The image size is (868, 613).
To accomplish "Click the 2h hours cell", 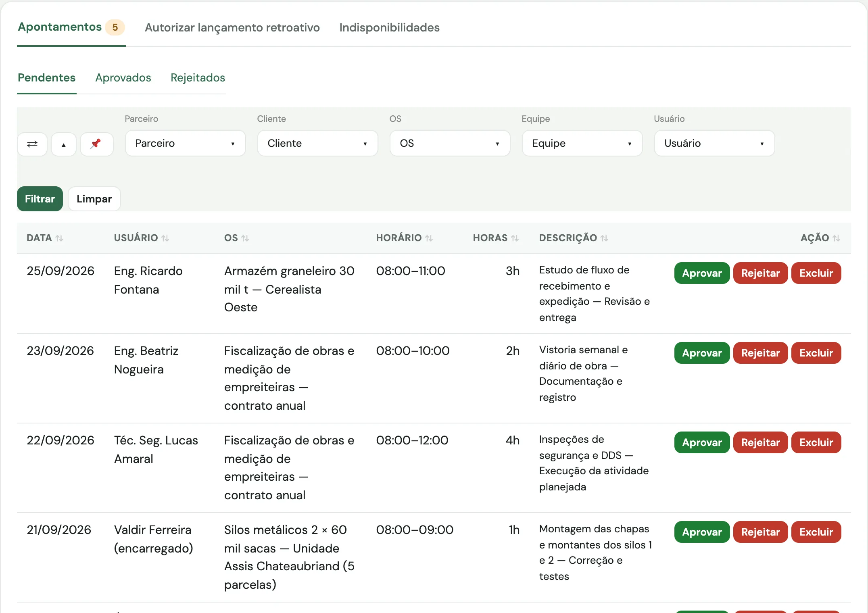I will [x=513, y=351].
